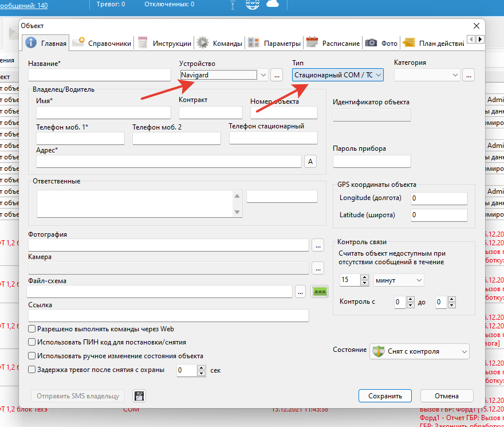Click the Телефон моб. 2 field
Screen dimensions: 504x427
pyautogui.click(x=176, y=138)
